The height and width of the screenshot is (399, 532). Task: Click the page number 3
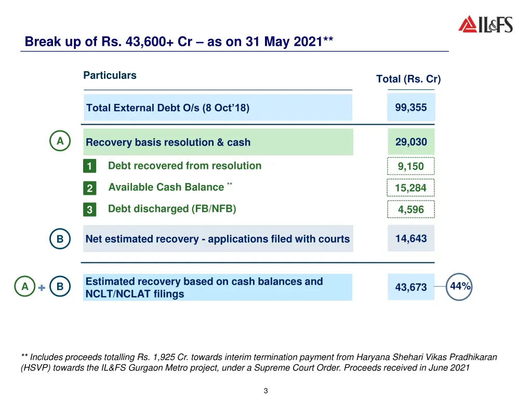coord(265,391)
